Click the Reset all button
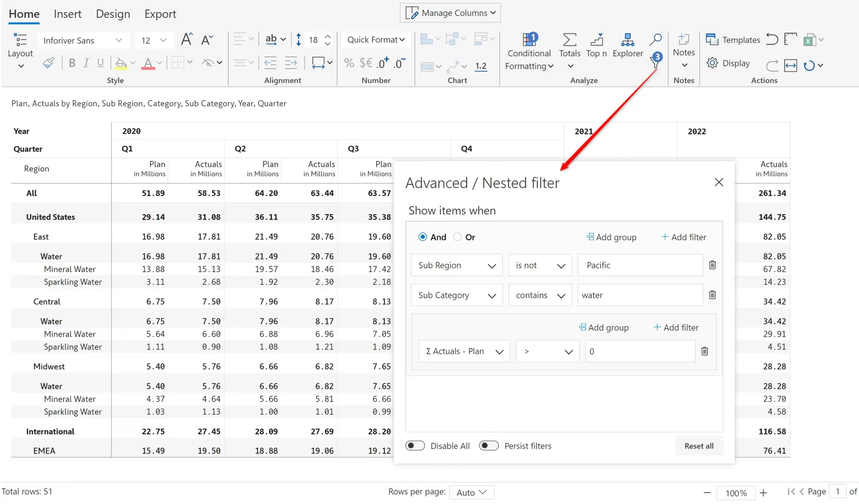Viewport: 859px width, 504px height. point(699,445)
